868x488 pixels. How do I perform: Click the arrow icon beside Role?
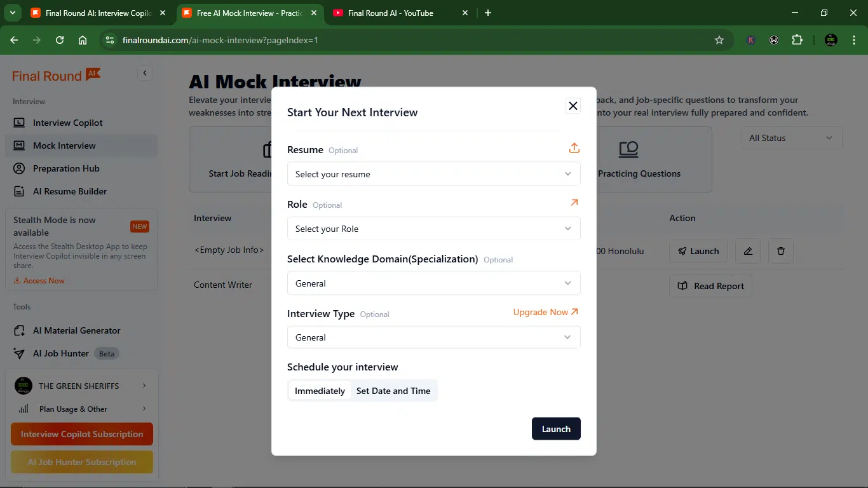point(574,203)
